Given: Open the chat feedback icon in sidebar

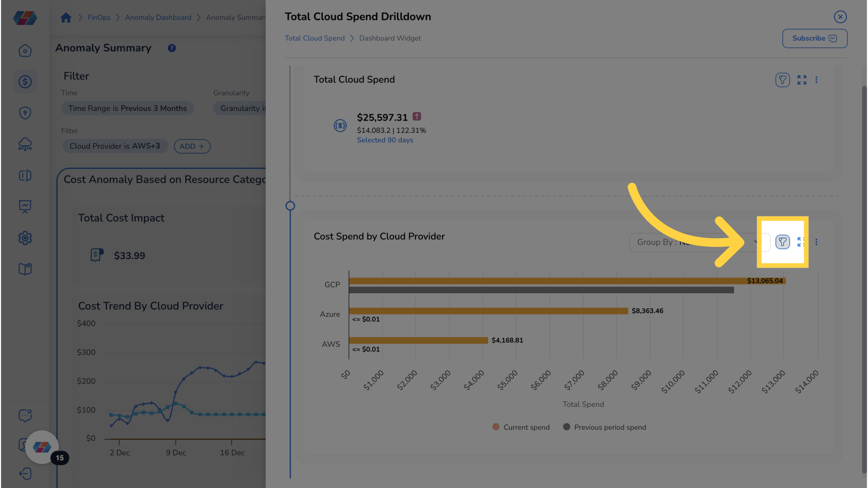Looking at the screenshot, I should pyautogui.click(x=25, y=415).
